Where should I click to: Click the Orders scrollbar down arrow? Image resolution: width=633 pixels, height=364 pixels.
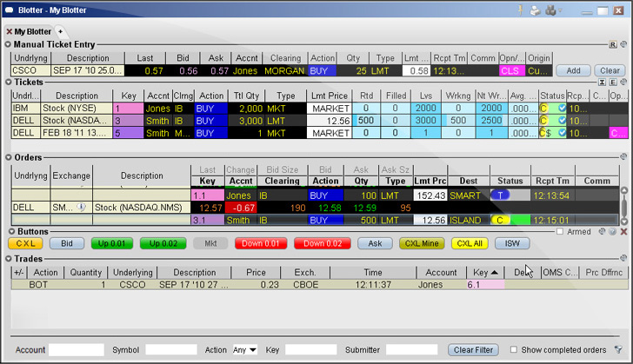623,222
